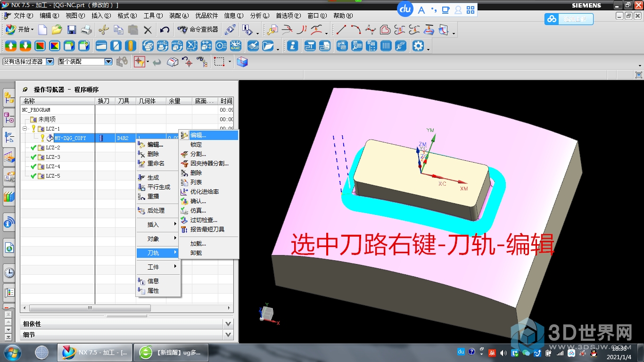Choose 分割... in the 刀轨 submenu
Viewport: 644px width, 362px height.
pos(209,154)
